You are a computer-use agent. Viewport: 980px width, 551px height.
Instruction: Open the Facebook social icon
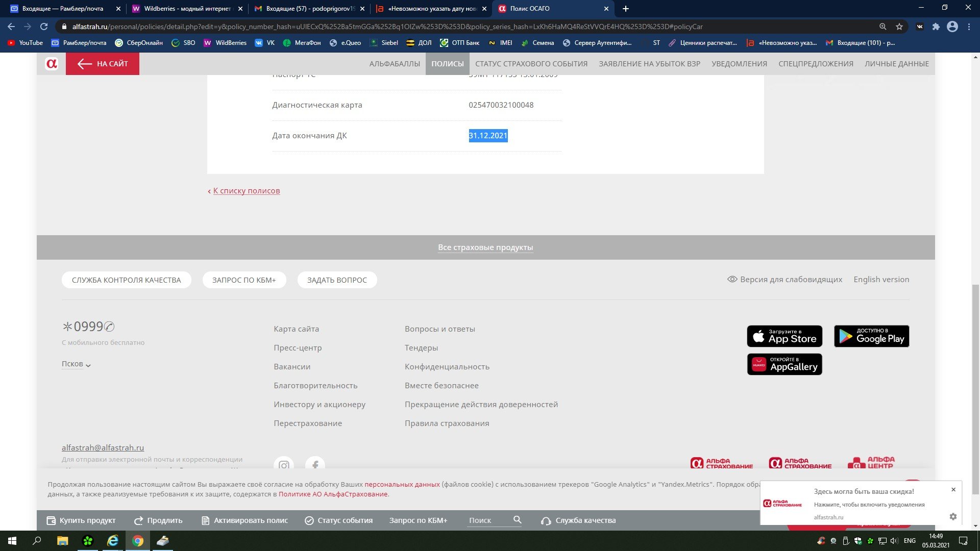click(315, 464)
